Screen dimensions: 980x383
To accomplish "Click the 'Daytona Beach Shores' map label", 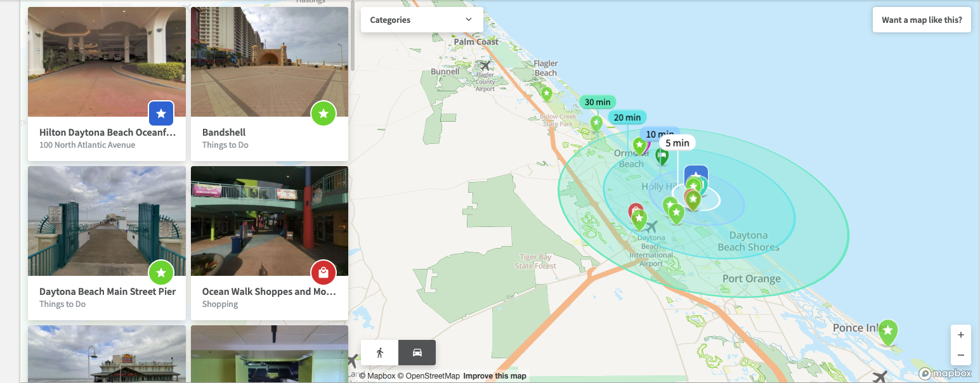I will point(748,242).
